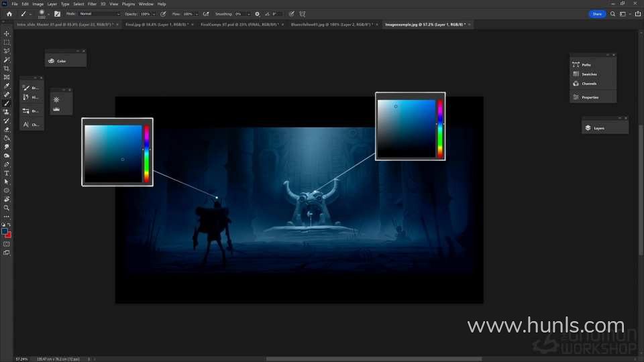Toggle the brush settings panel button
This screenshot has height=362, width=644.
[x=57, y=14]
